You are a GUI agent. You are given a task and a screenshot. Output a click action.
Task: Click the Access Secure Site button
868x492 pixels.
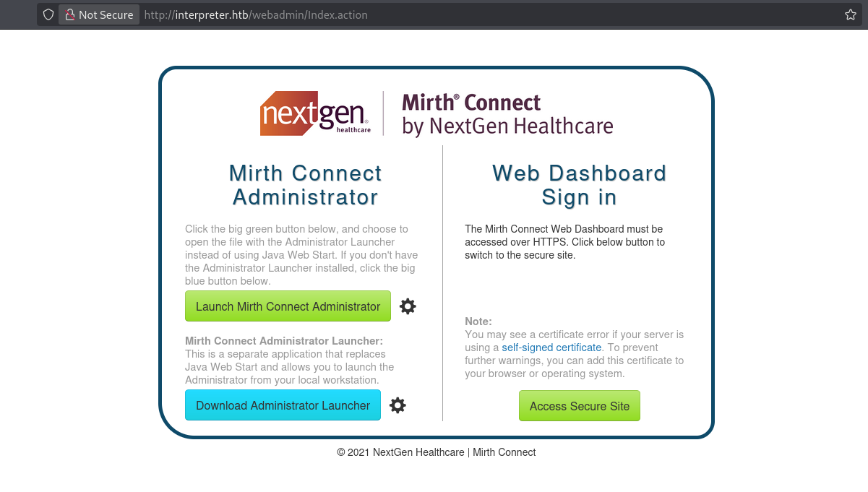(x=580, y=406)
